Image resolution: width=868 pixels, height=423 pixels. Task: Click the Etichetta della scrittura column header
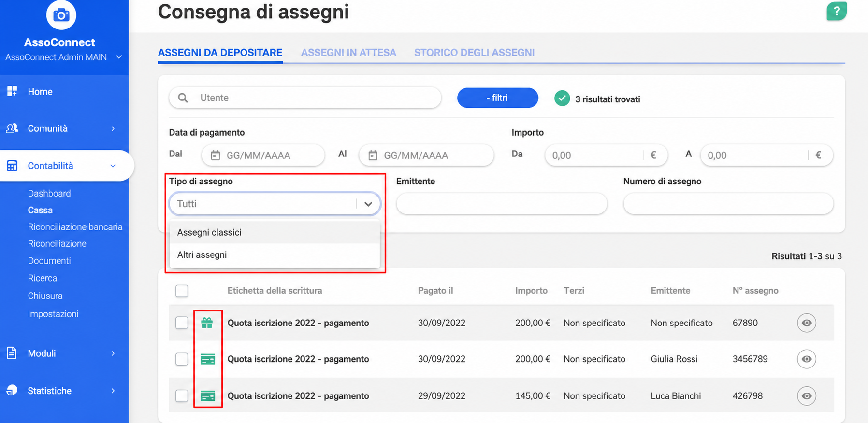click(275, 290)
